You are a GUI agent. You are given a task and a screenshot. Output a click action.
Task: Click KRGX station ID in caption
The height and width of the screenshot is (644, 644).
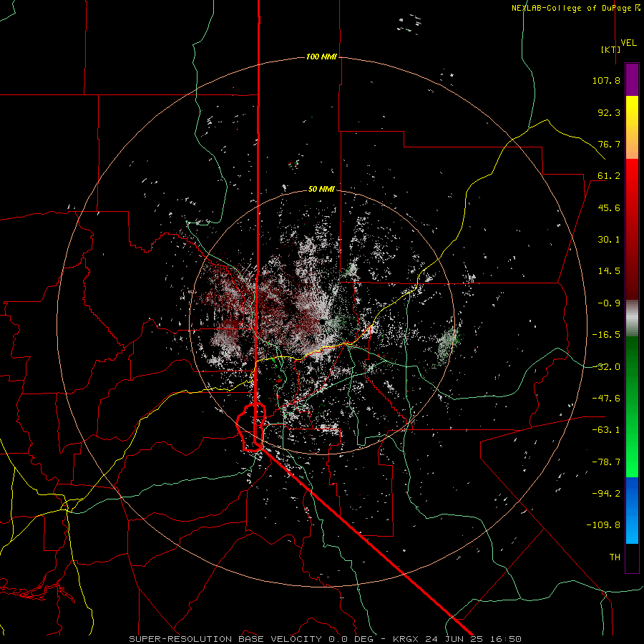point(406,639)
